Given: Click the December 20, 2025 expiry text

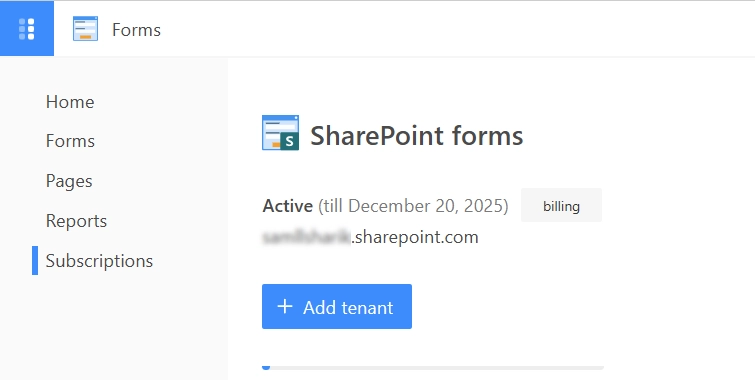Looking at the screenshot, I should 426,206.
